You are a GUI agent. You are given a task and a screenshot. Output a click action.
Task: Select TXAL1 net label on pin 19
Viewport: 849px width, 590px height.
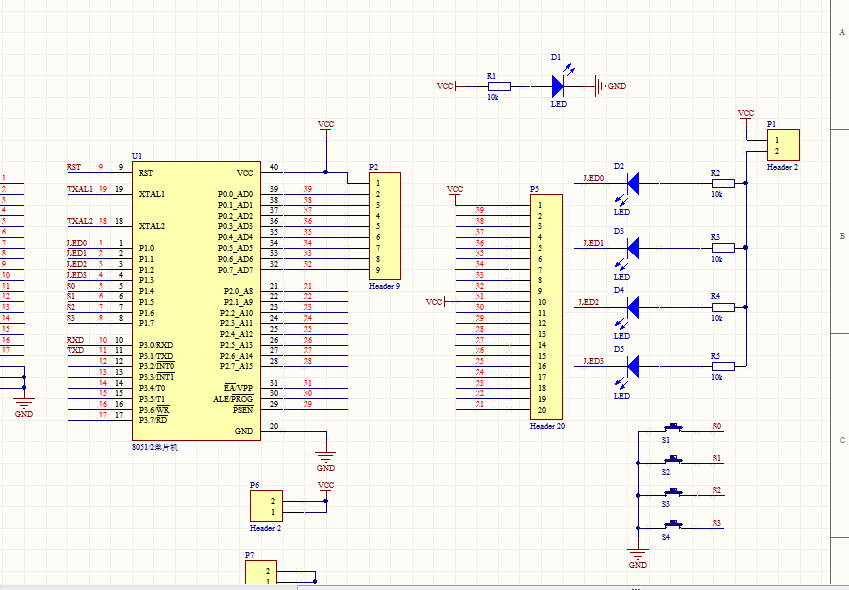coord(80,189)
